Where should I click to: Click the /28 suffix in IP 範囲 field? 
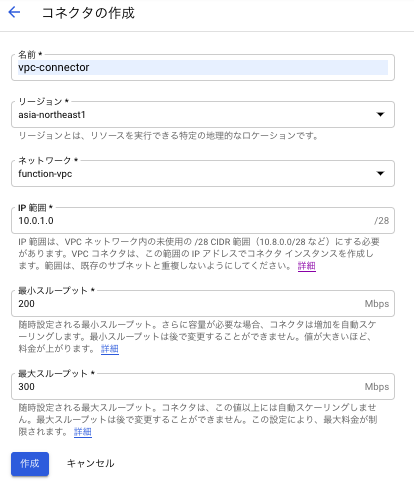point(381,221)
